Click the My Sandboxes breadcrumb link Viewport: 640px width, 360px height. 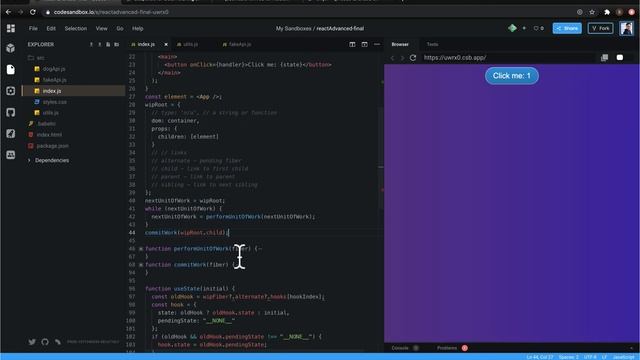click(293, 29)
